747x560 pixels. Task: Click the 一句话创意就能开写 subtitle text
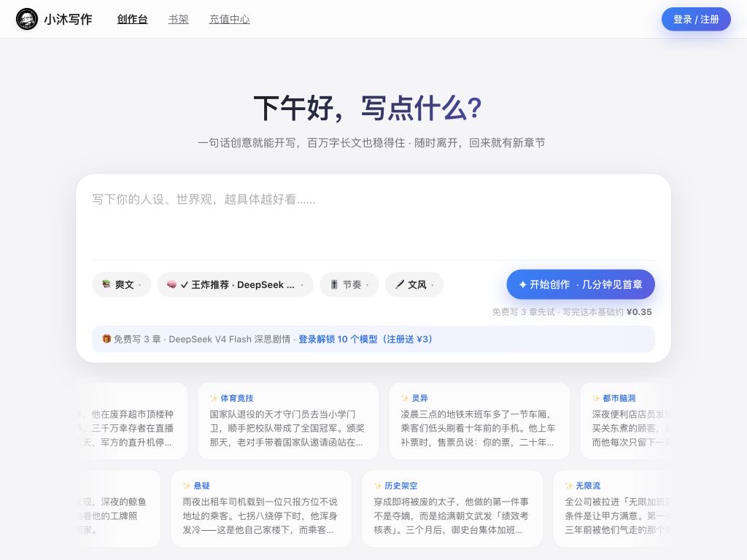click(371, 143)
